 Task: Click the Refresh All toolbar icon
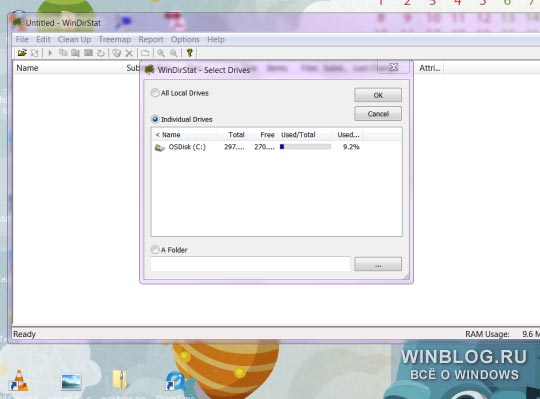pos(34,53)
